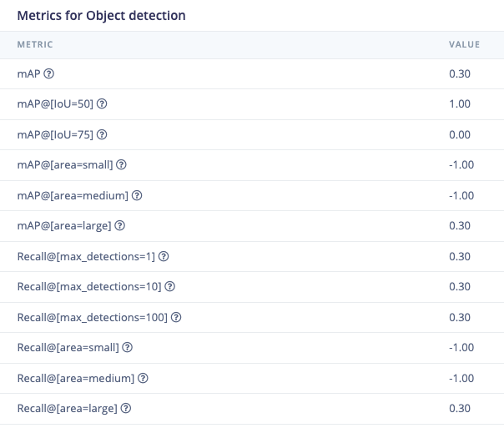View tooltip icon for Recall@[area=small]

coord(128,347)
